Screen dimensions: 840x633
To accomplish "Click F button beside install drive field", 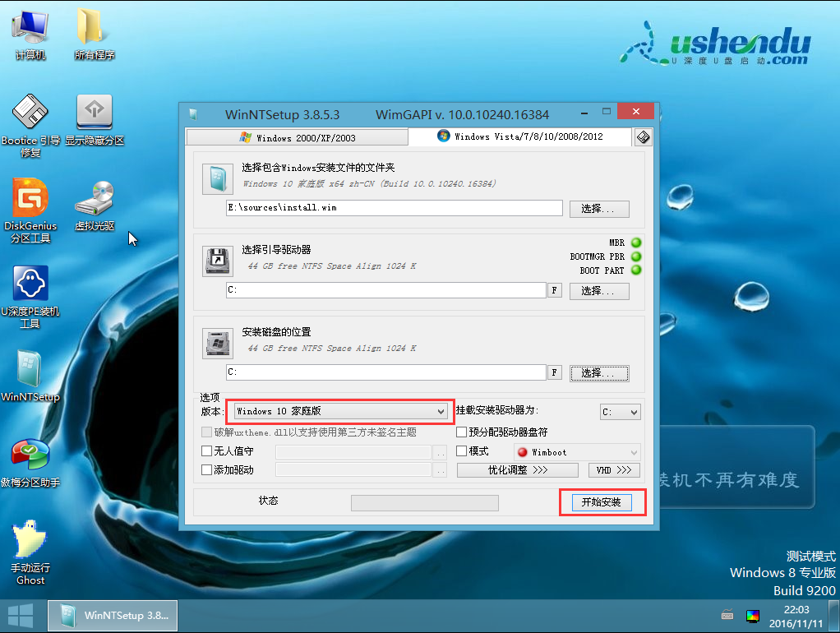I will 555,372.
